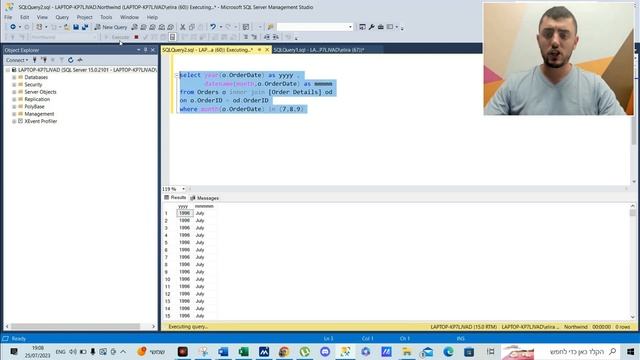Click the open file folder icon
The image size is (640, 360).
click(x=67, y=27)
